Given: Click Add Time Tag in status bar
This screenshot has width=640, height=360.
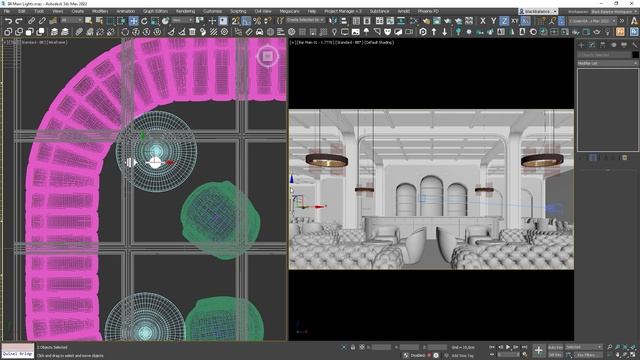Looking at the screenshot, I should tap(462, 356).
